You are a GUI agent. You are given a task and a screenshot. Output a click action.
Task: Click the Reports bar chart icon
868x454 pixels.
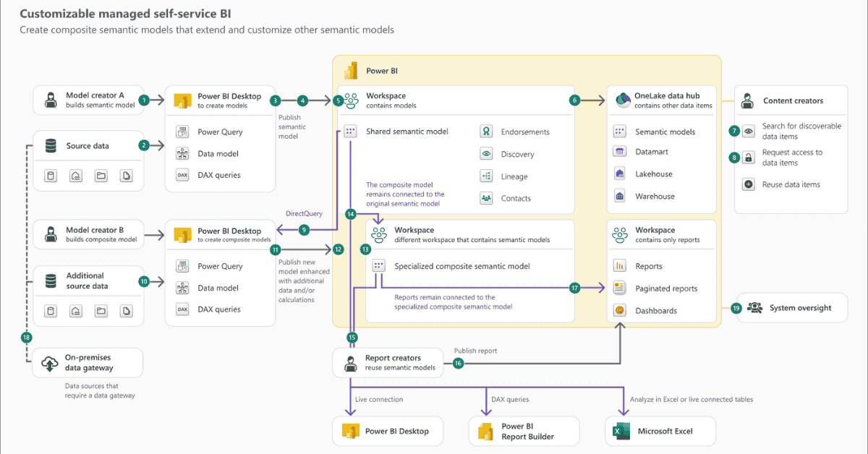click(619, 266)
